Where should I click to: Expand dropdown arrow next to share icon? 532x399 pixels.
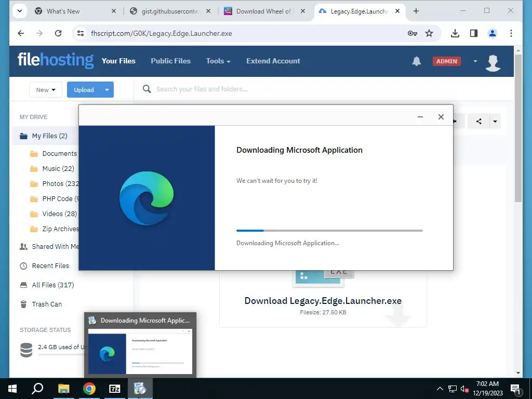[x=495, y=121]
